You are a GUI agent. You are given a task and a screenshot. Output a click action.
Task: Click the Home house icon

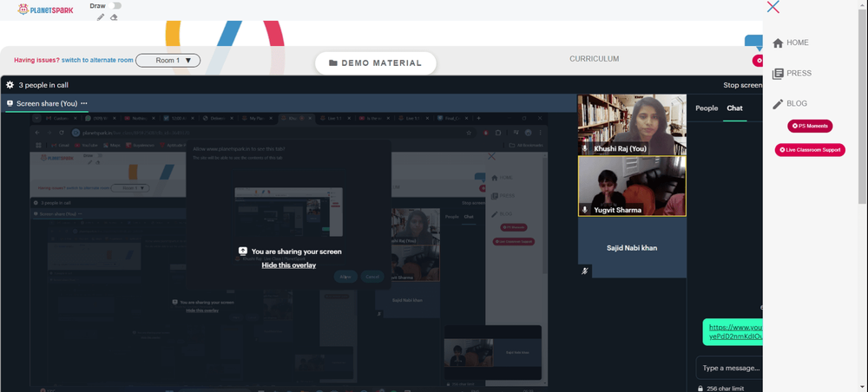click(x=778, y=43)
